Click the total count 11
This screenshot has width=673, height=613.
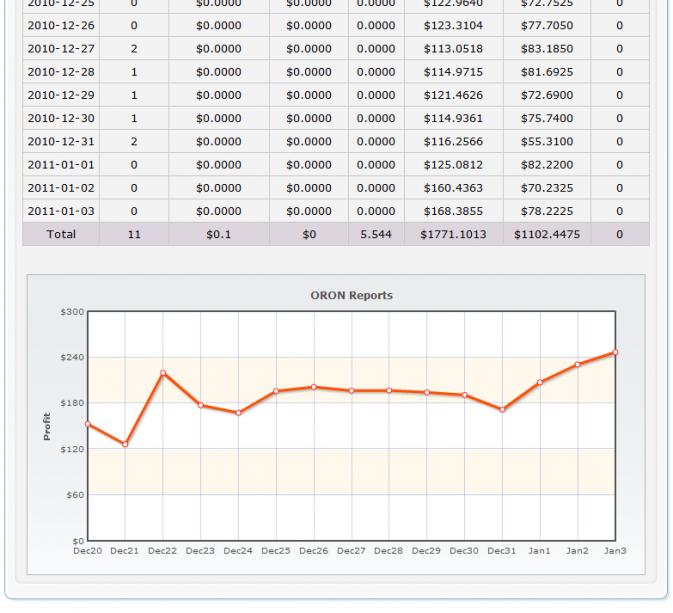pos(134,234)
